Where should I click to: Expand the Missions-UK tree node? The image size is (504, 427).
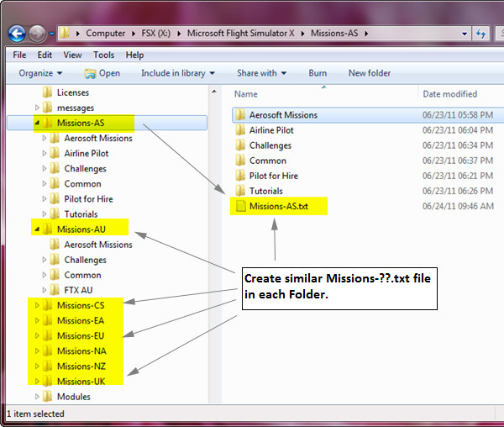point(37,381)
